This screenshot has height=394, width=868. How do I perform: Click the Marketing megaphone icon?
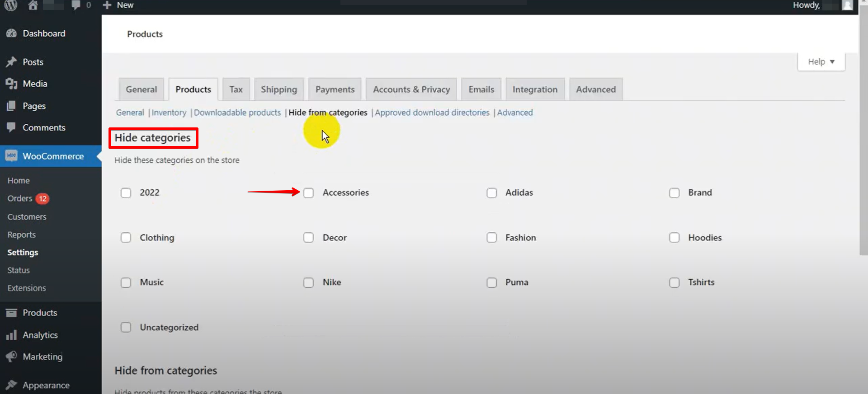tap(11, 356)
